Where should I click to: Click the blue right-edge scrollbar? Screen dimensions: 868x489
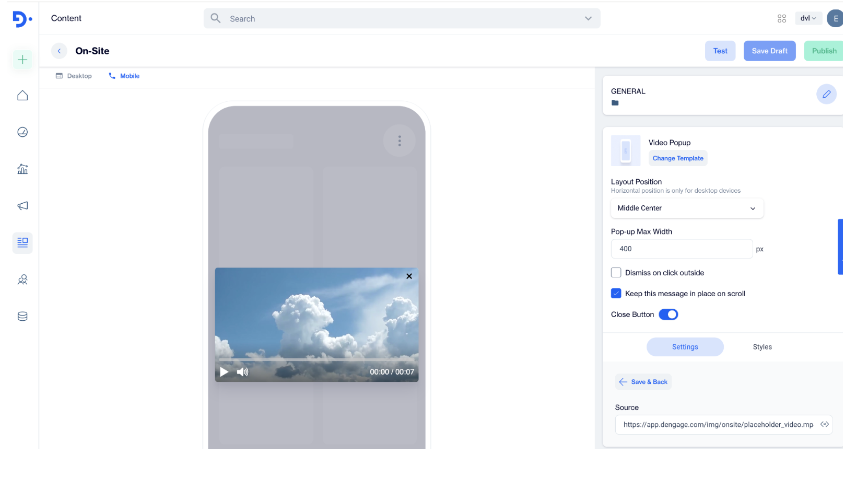(x=840, y=247)
